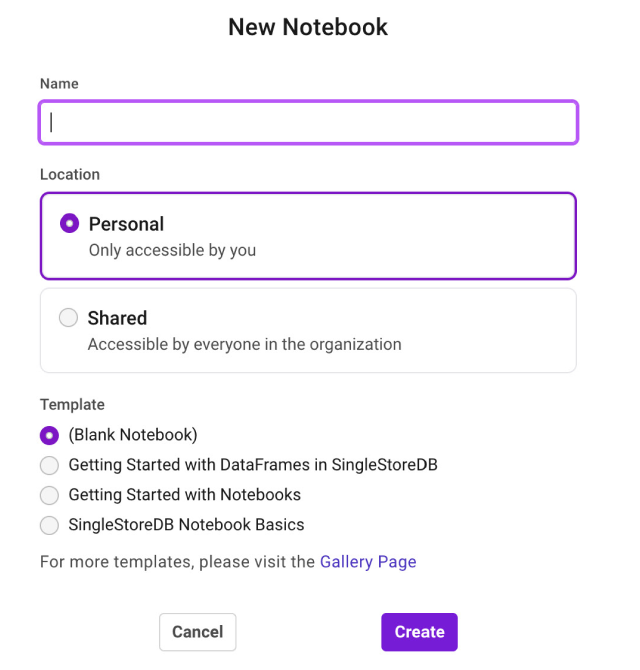640x670 pixels.
Task: Click the Name input field
Action: coord(308,122)
